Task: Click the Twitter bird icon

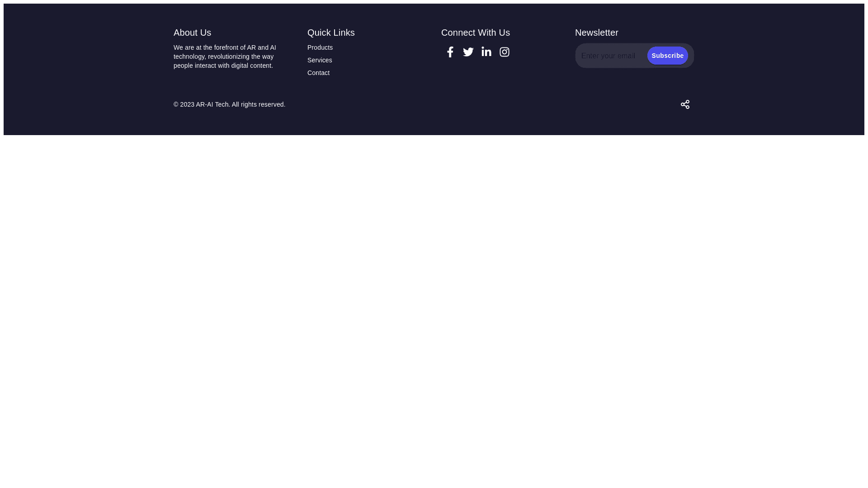Action: pyautogui.click(x=468, y=52)
